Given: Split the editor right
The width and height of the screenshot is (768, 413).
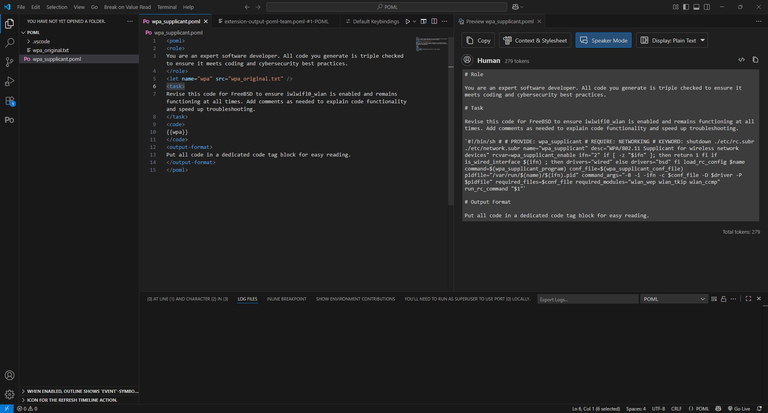Looking at the screenshot, I should (434, 22).
